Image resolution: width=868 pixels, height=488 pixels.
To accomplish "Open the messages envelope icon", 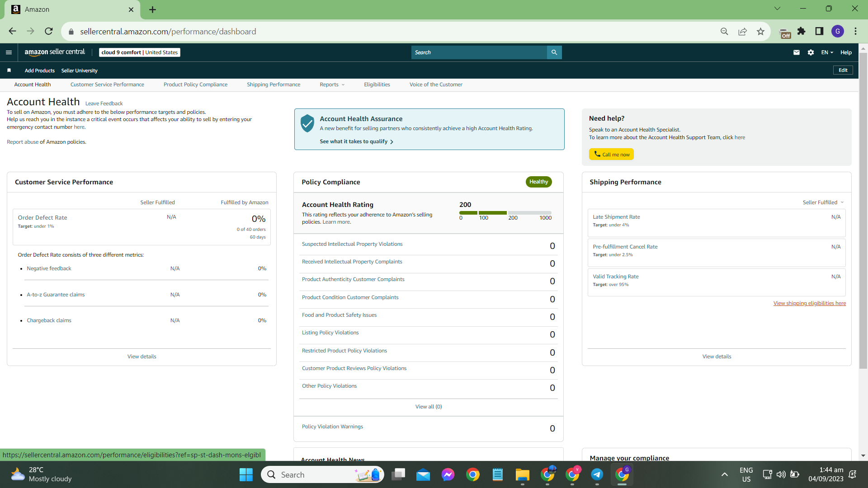I will pyautogui.click(x=797, y=52).
